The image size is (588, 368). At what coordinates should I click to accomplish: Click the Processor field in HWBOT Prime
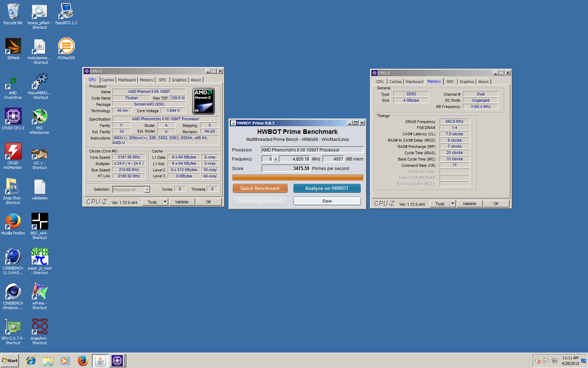313,150
